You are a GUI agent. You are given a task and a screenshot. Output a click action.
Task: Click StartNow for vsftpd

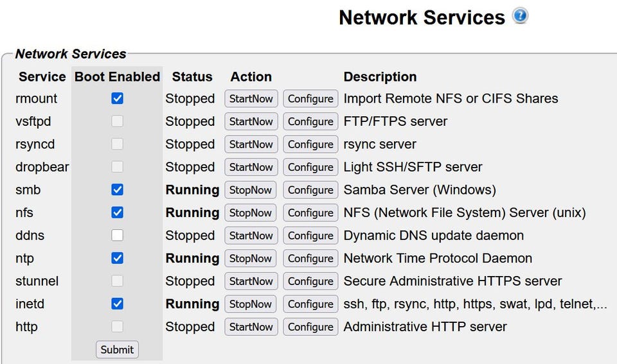coord(251,121)
